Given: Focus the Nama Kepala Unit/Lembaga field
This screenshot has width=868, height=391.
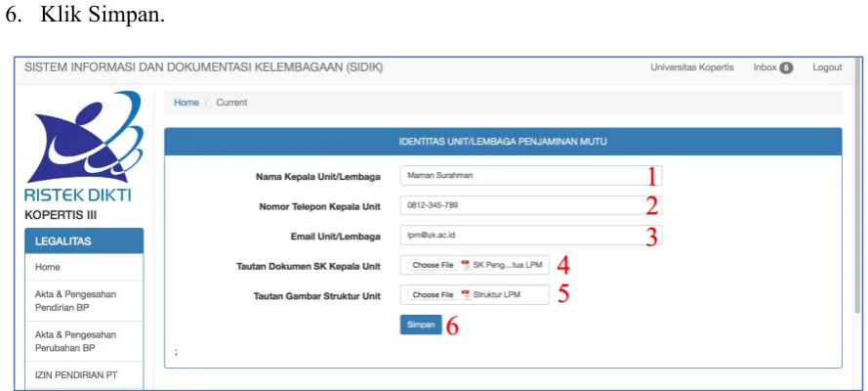Looking at the screenshot, I should point(531,176).
